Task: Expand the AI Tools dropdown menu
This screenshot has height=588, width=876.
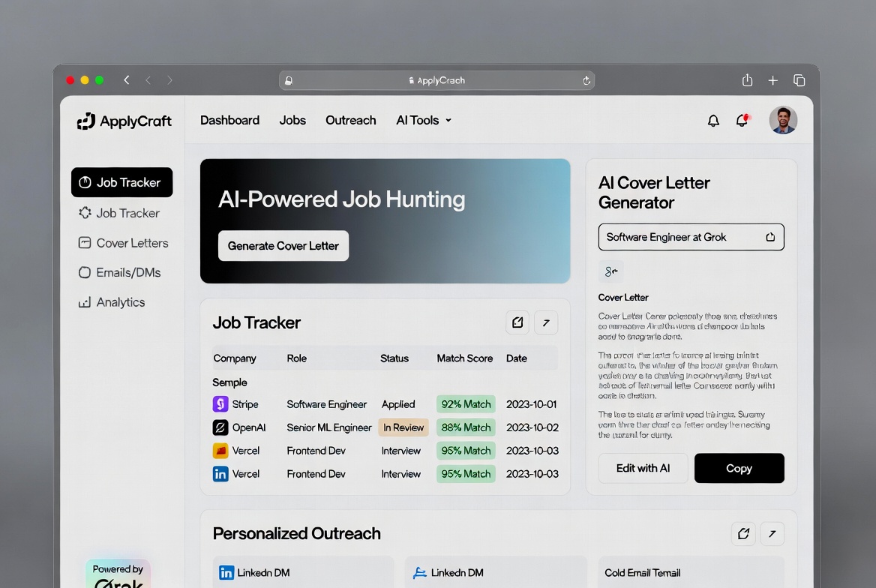Action: tap(424, 120)
